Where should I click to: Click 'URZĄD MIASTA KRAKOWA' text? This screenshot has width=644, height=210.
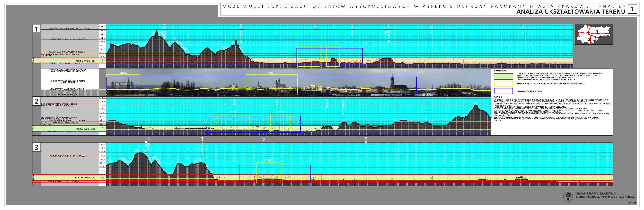(595, 194)
